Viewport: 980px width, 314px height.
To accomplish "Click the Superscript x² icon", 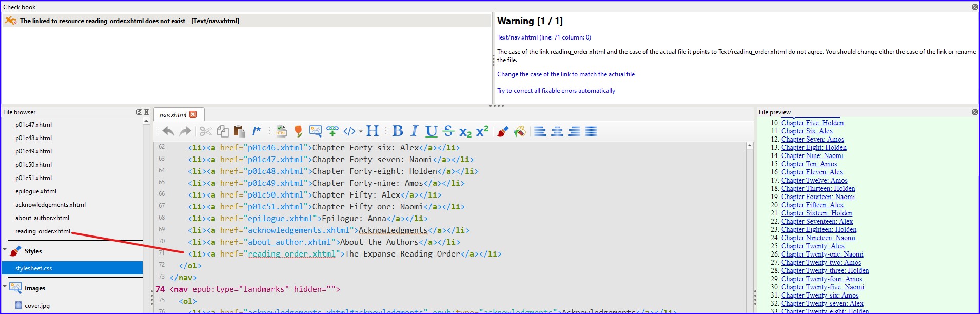I will (482, 131).
